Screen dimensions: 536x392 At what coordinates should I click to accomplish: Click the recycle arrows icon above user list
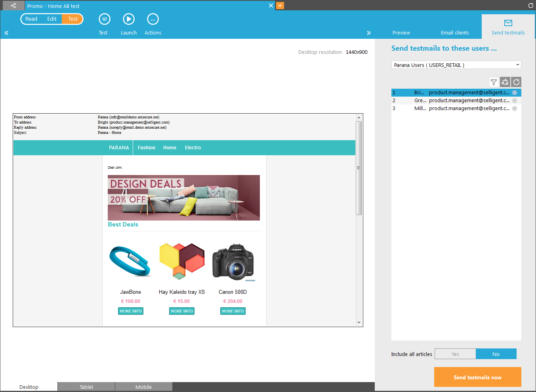point(505,82)
